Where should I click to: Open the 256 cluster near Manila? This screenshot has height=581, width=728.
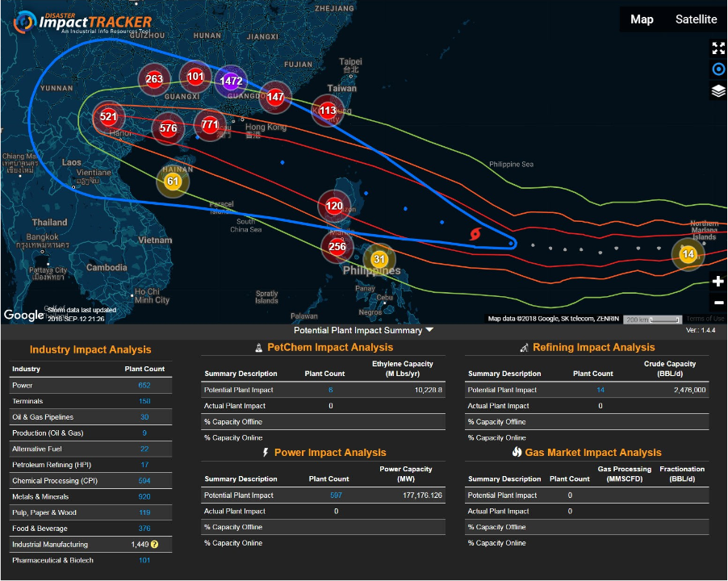point(337,246)
